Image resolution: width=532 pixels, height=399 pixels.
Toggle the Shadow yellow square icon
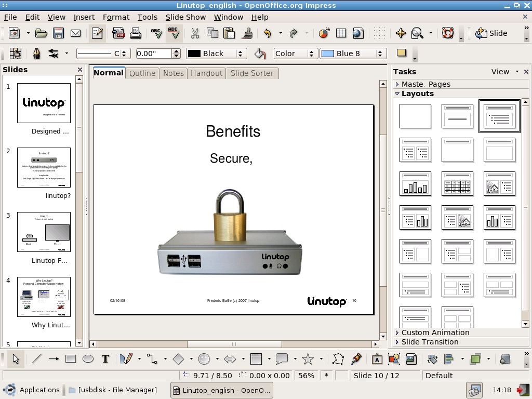tap(402, 52)
